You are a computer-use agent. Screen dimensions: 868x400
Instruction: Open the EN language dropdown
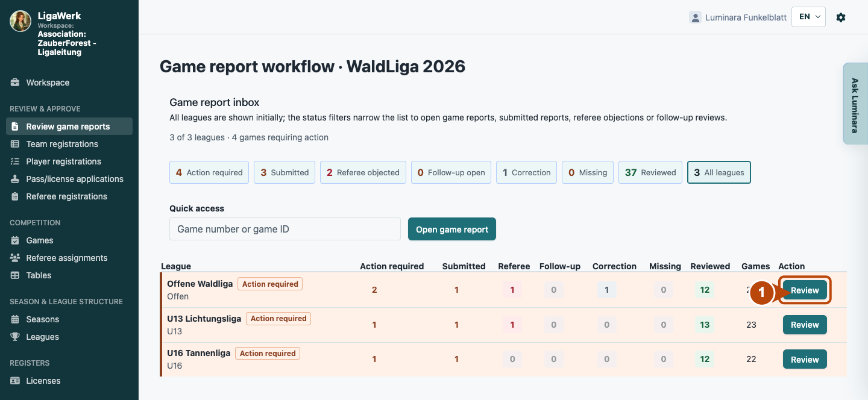point(808,17)
